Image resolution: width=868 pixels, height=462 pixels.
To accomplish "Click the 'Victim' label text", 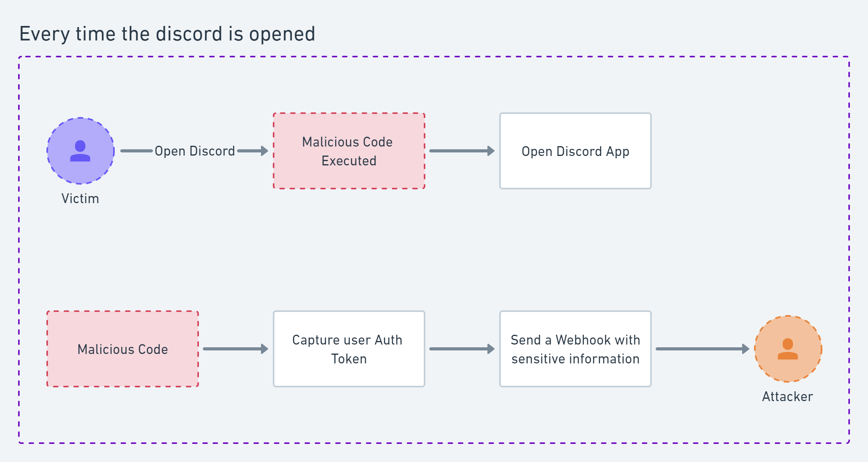I will [80, 198].
